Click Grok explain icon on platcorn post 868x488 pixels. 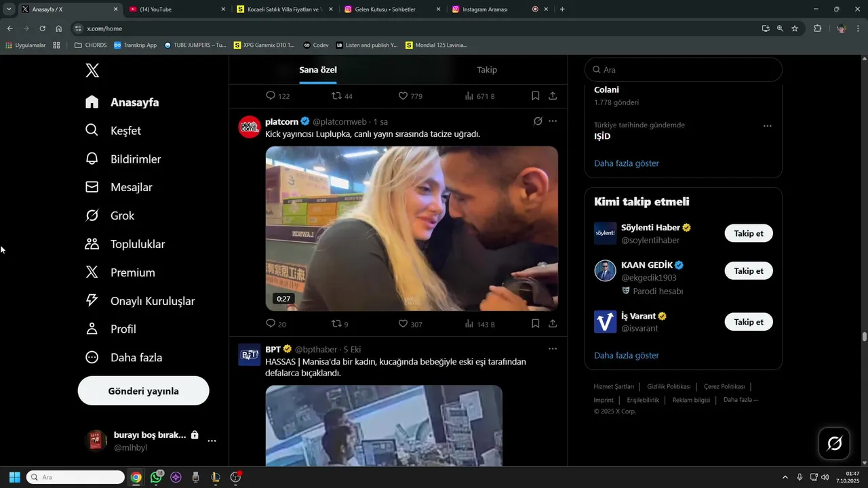click(x=538, y=121)
